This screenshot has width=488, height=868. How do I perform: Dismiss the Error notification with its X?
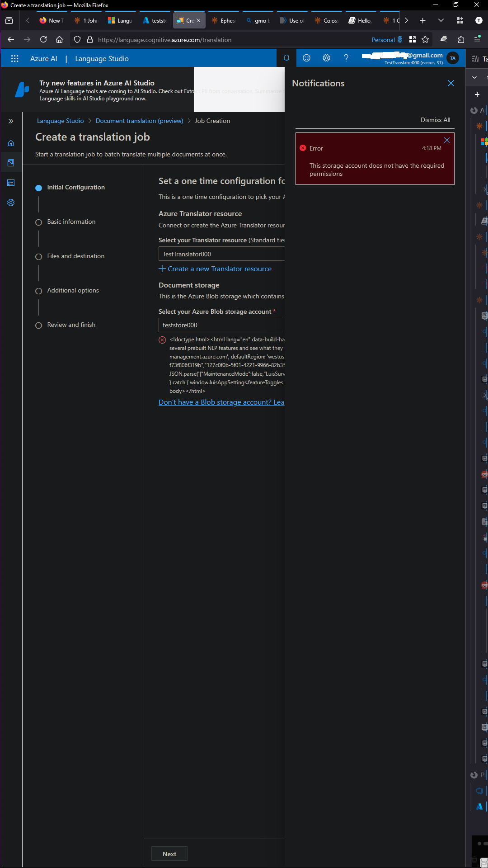[447, 140]
